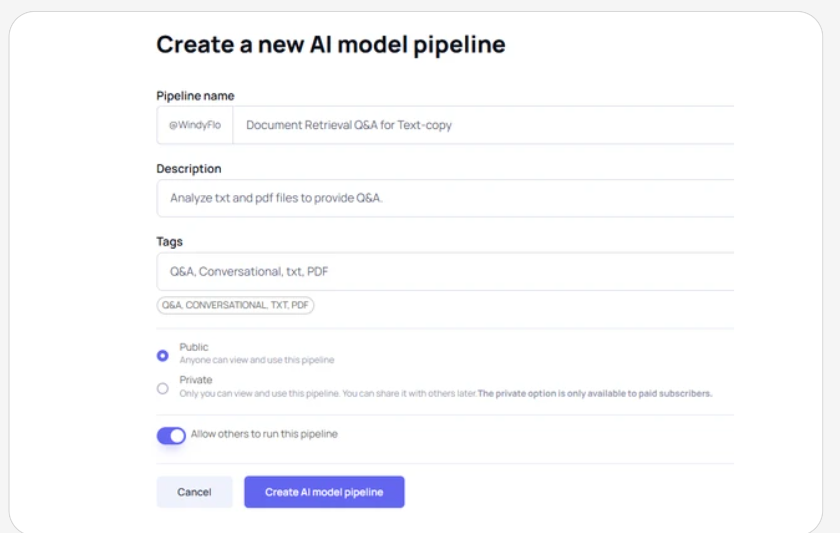Click the Public option label text
Image resolution: width=840 pixels, height=533 pixels.
pyautogui.click(x=194, y=347)
